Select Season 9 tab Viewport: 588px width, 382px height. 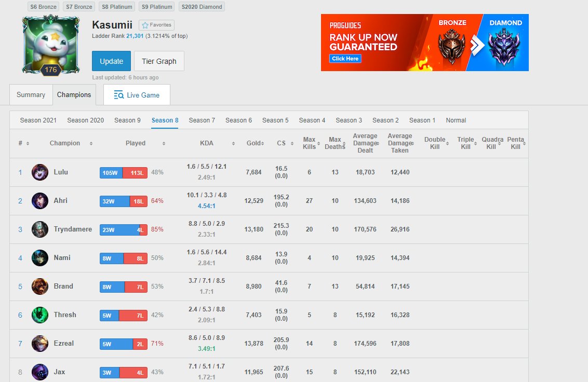(x=127, y=120)
